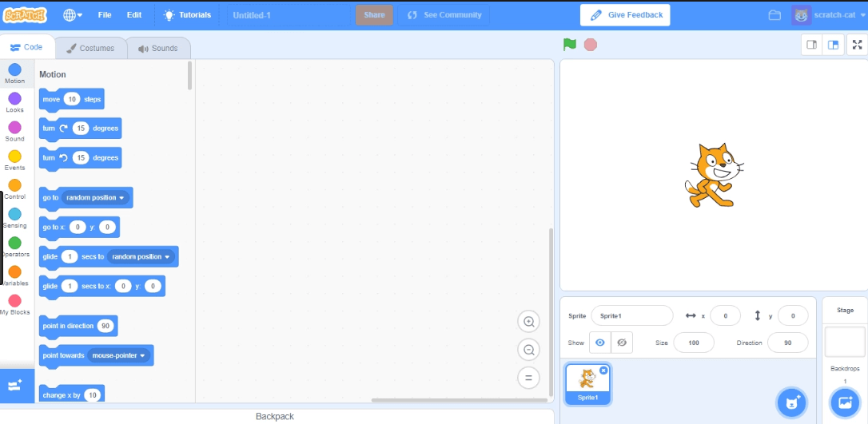Click the cat sprite on stage

click(x=713, y=176)
